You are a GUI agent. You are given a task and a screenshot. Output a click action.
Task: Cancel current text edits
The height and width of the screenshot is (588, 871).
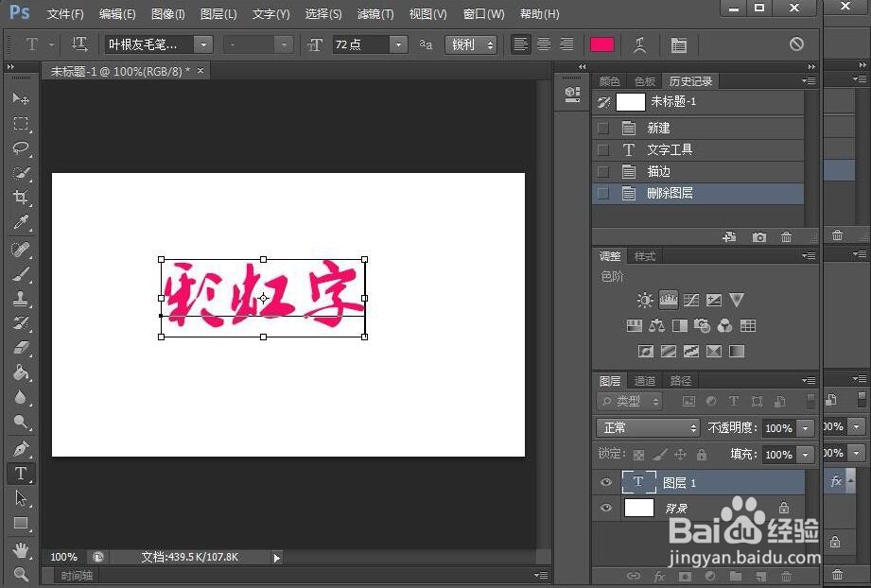click(796, 43)
